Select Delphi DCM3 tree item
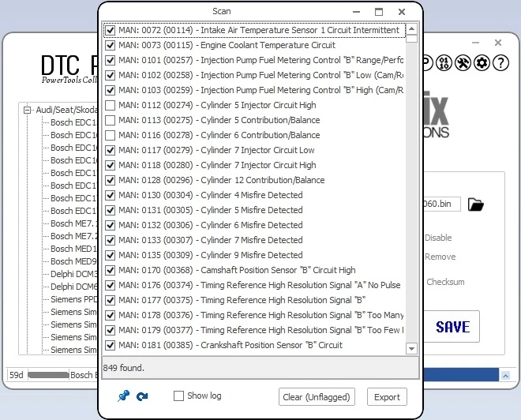 [x=74, y=274]
